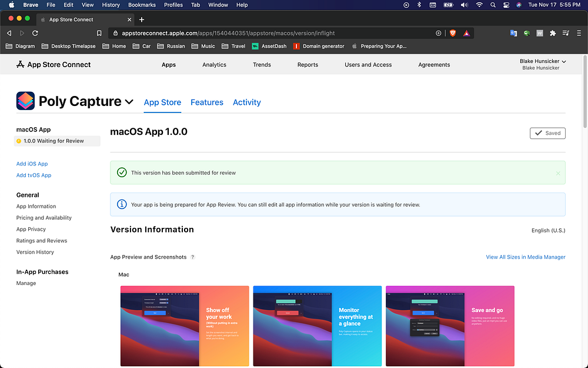Screen dimensions: 588x368
Task: Open the English (U.S.) language selector
Action: 548,231
